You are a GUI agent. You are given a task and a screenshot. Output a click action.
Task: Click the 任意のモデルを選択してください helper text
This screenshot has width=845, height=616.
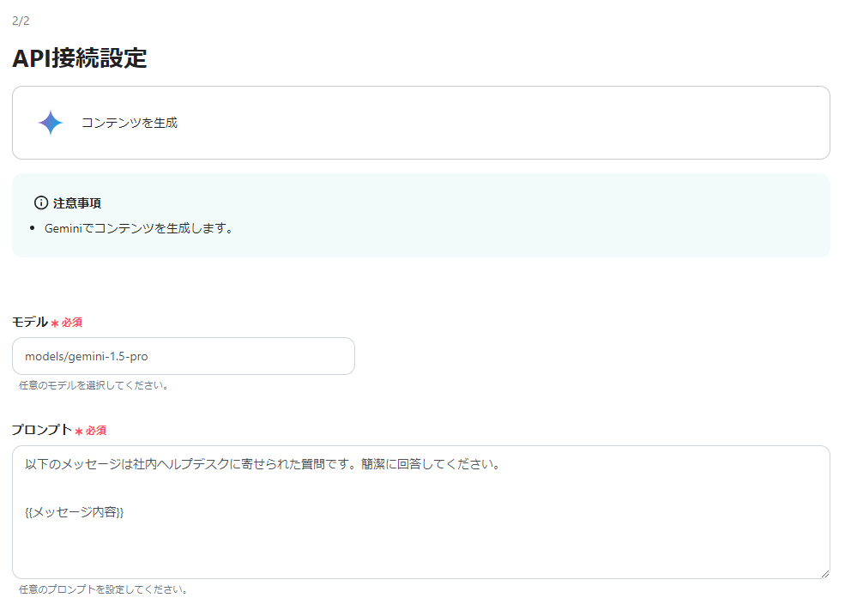point(94,384)
